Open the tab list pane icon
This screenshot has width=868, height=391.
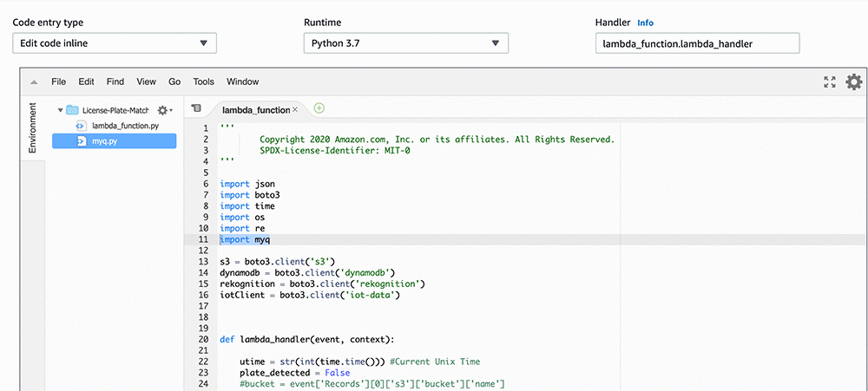(195, 108)
